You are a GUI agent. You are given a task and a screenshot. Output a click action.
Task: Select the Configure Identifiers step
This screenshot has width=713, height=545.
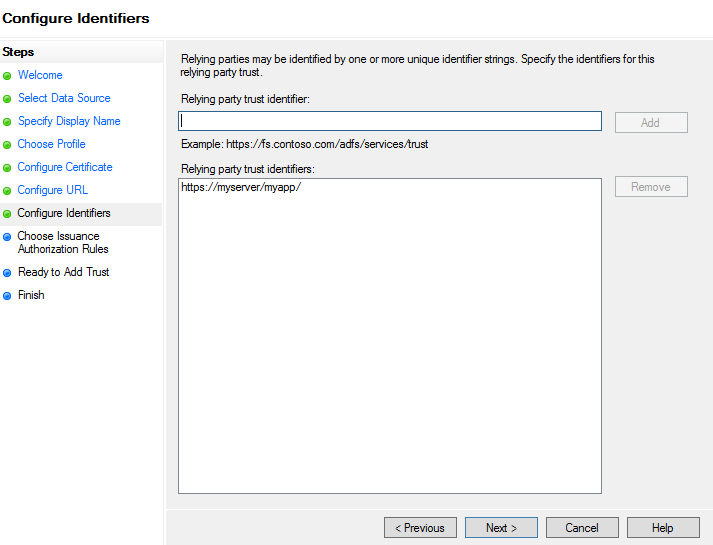coord(64,213)
